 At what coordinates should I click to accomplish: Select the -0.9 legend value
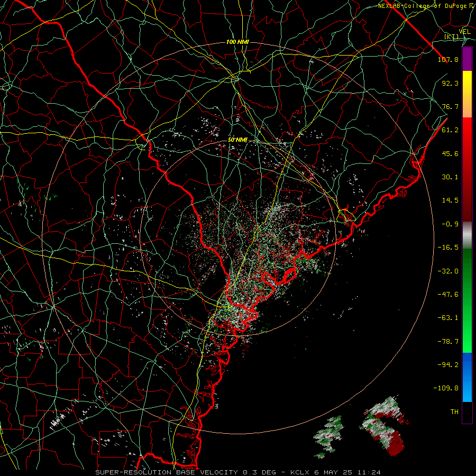click(x=450, y=224)
